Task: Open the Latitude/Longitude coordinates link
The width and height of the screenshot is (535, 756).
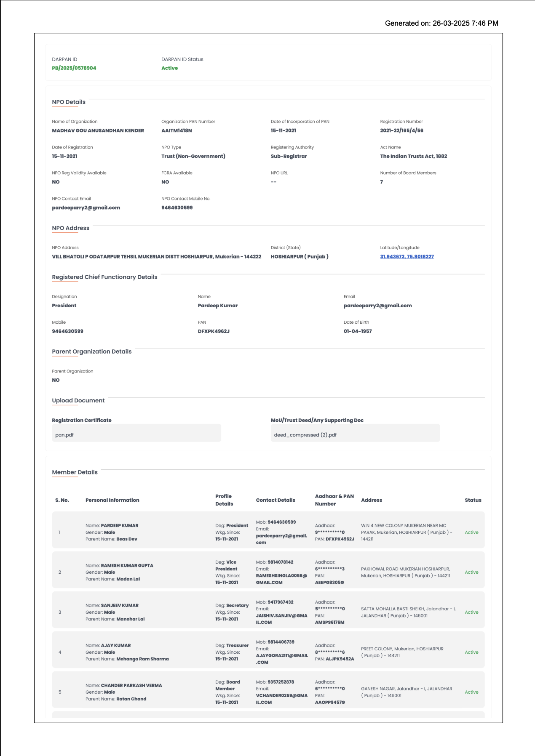Action: 407,256
